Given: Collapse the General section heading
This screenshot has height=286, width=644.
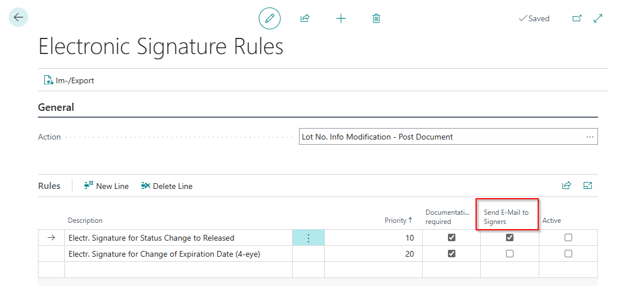Looking at the screenshot, I should [x=56, y=107].
